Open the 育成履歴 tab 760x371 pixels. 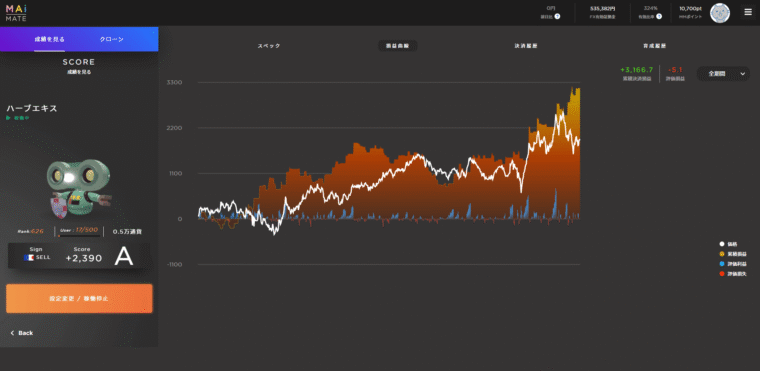[654, 46]
